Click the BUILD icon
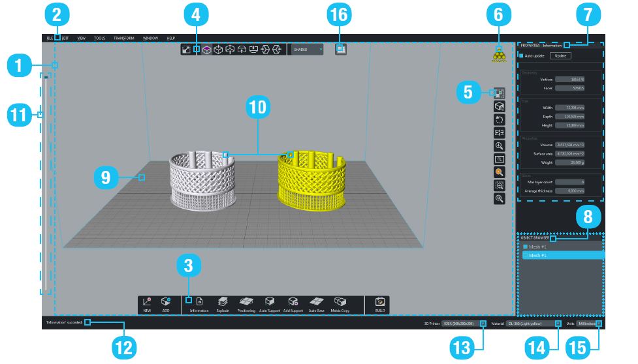Viewport: 638px width, 364px height. [x=379, y=302]
